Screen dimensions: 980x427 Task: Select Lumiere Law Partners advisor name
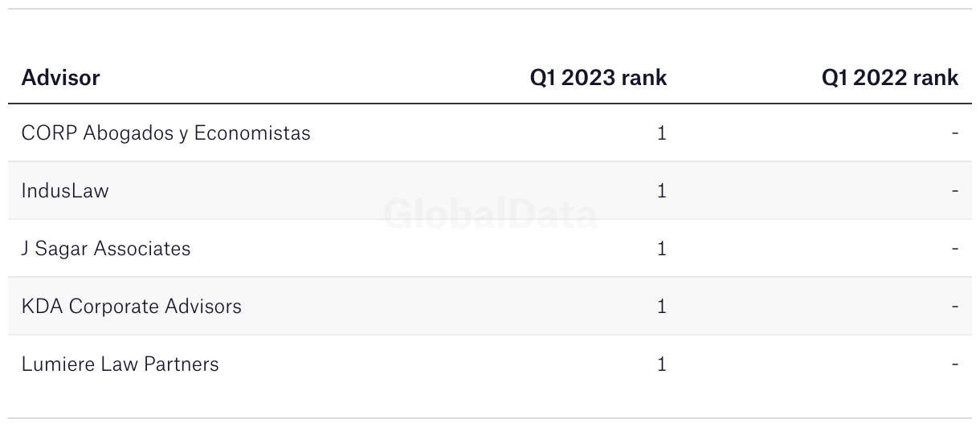[120, 364]
